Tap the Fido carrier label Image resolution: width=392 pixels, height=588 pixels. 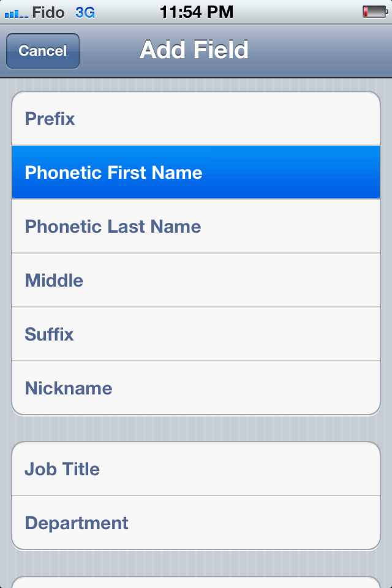(x=48, y=12)
